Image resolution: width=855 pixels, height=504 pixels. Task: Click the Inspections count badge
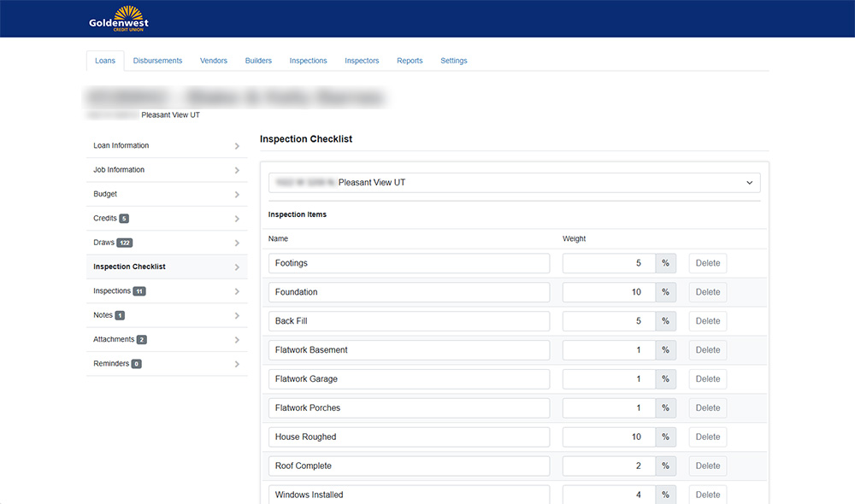pyautogui.click(x=139, y=291)
